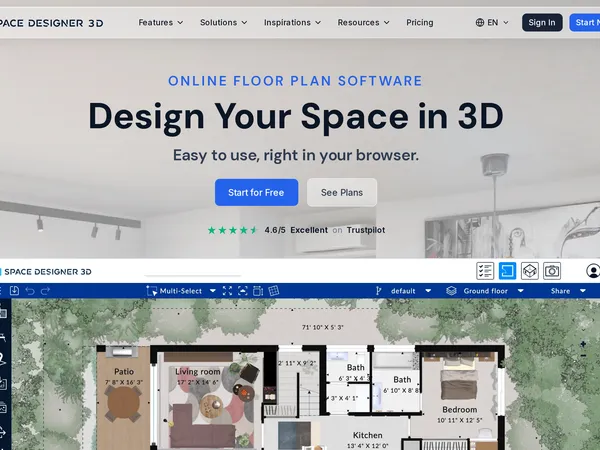
Task: Click the zoom-to-selection frame icon
Action: (243, 291)
